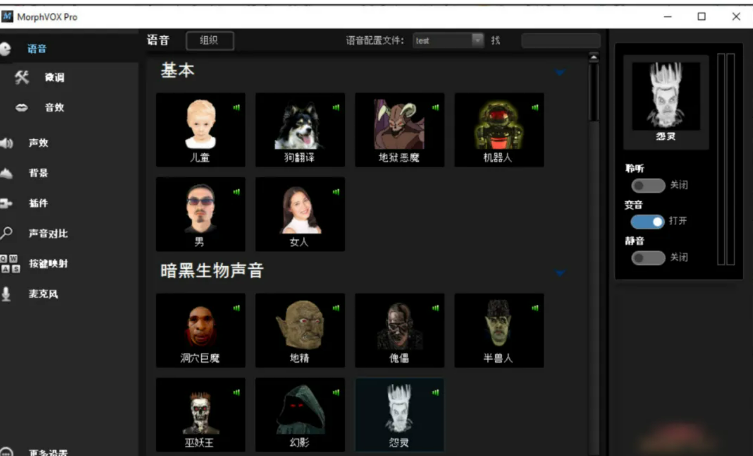The height and width of the screenshot is (456, 753).
Task: Click green signal bars on 机器人 tile
Action: click(x=535, y=108)
